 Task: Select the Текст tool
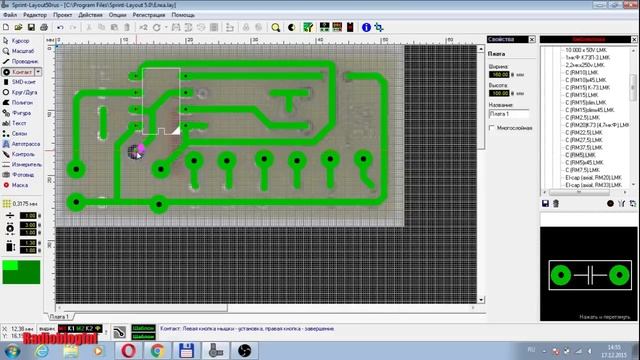pos(15,123)
